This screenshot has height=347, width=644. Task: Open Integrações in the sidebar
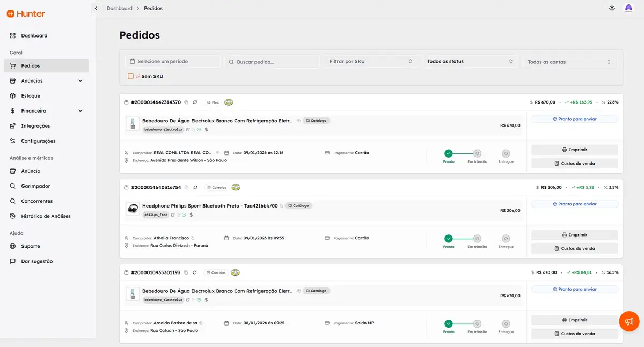click(46, 125)
